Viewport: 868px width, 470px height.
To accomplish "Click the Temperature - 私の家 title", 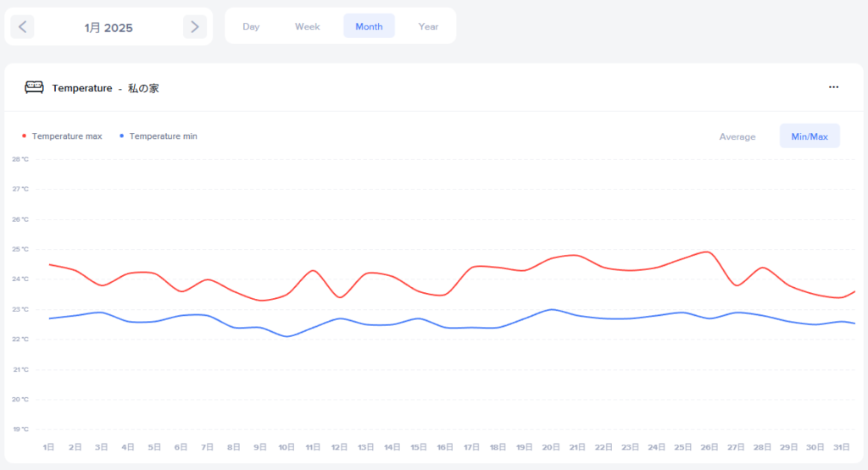I will click(105, 88).
